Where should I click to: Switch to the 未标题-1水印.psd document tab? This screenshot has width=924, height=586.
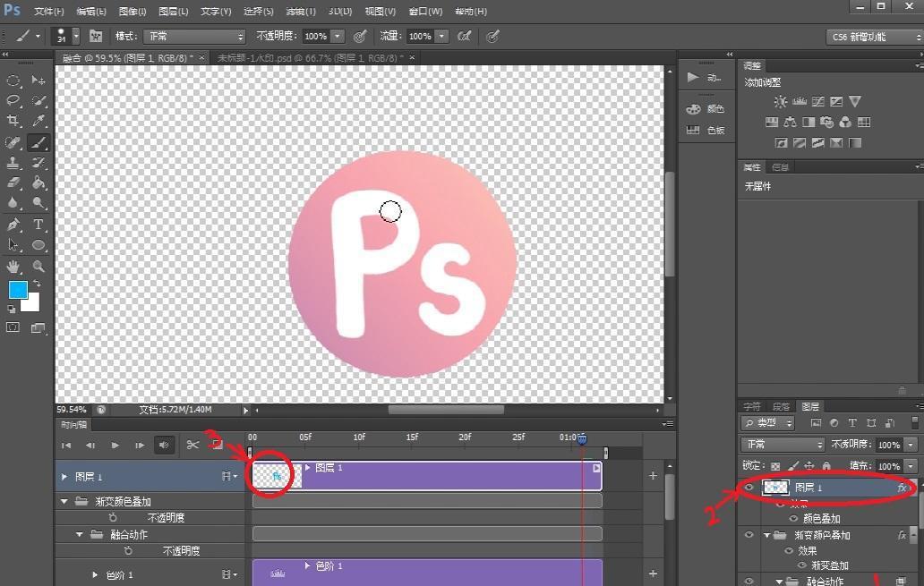point(311,58)
